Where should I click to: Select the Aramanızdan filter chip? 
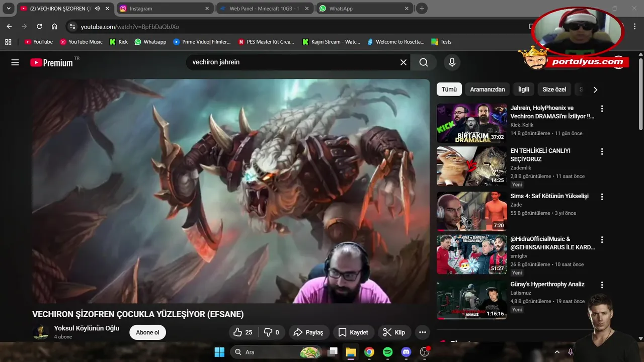click(488, 89)
